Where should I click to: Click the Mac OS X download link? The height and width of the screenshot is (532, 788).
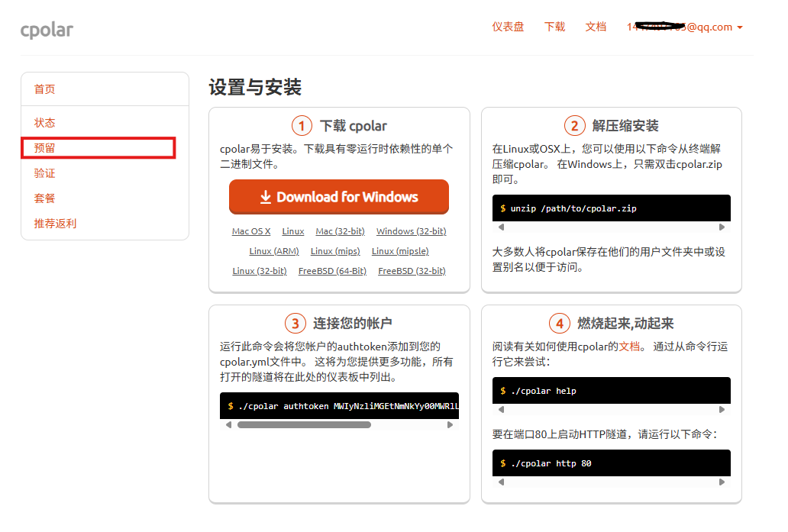pos(251,231)
